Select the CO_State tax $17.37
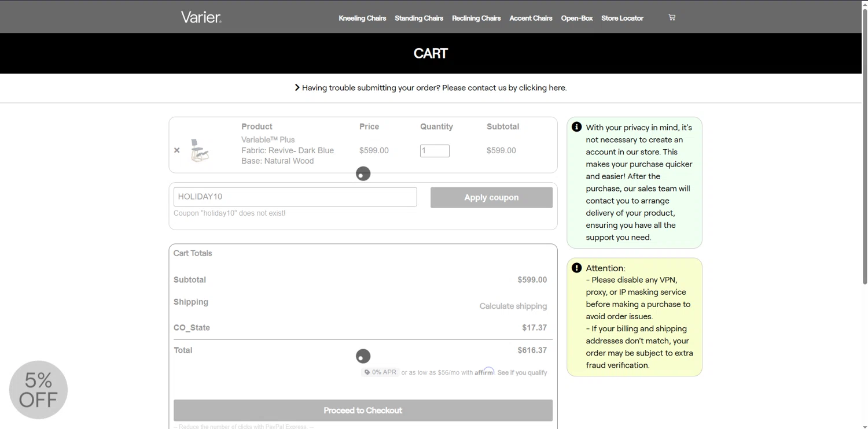 [x=535, y=328]
